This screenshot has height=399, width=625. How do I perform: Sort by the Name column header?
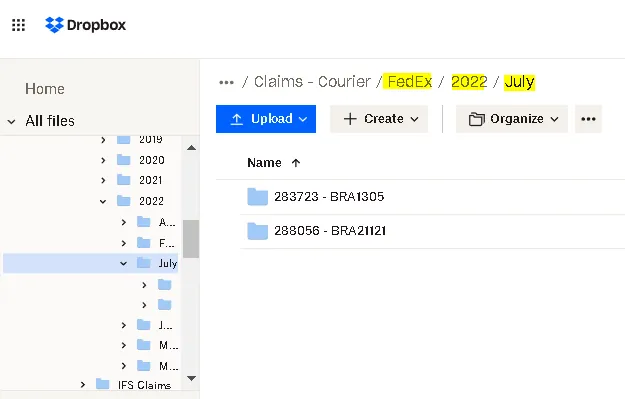264,163
